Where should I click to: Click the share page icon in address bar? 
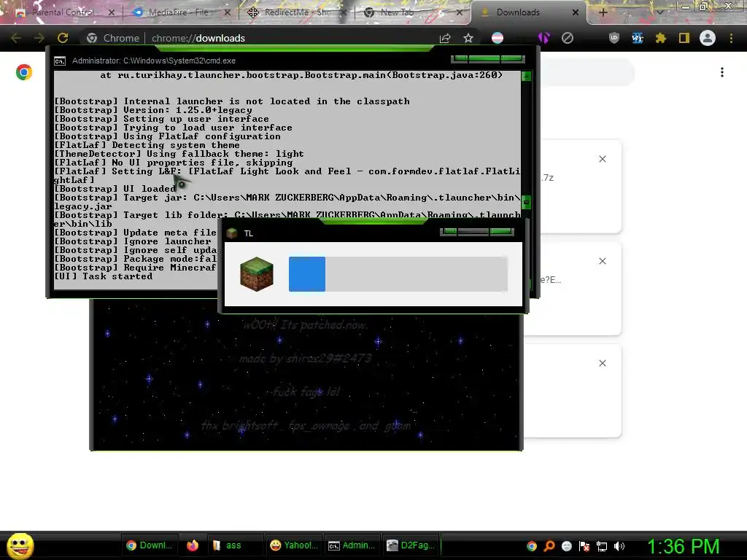(x=445, y=38)
